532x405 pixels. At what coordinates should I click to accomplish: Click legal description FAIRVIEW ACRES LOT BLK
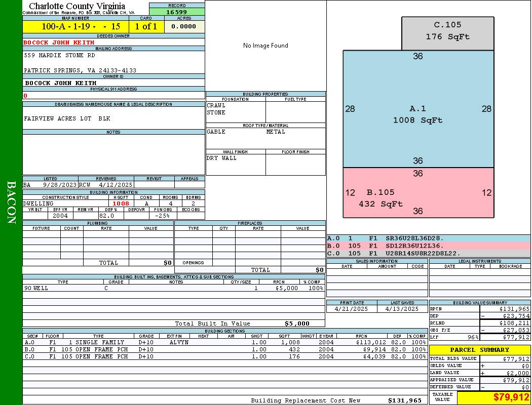pyautogui.click(x=67, y=118)
